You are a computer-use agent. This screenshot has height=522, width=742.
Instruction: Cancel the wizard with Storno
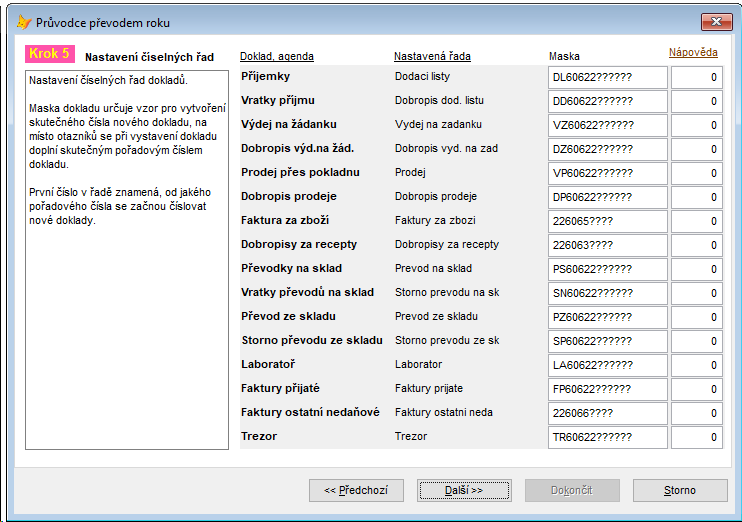[680, 490]
